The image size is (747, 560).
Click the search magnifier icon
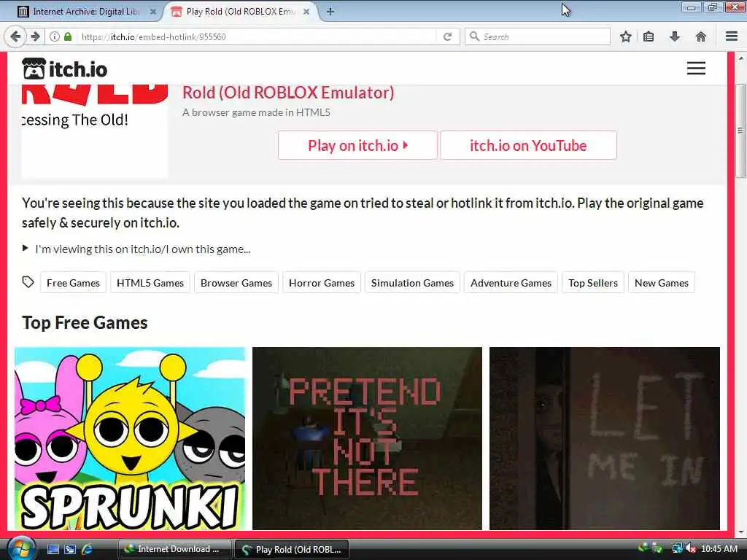click(x=474, y=36)
